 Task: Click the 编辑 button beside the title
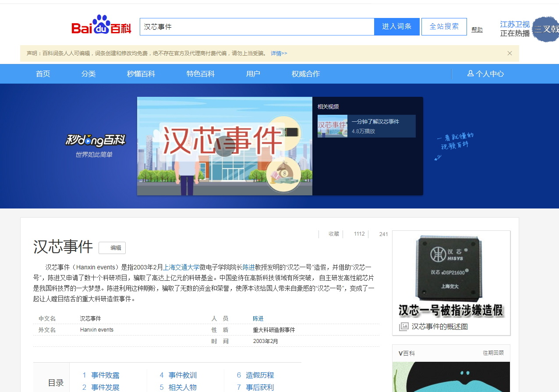[112, 248]
